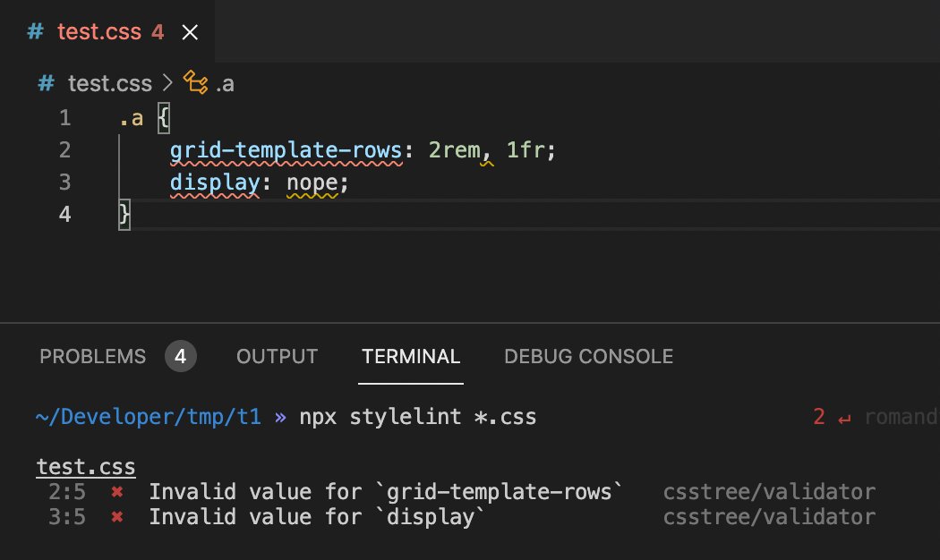Click test.css filename link in terminal output
The image size is (940, 560).
(x=86, y=467)
